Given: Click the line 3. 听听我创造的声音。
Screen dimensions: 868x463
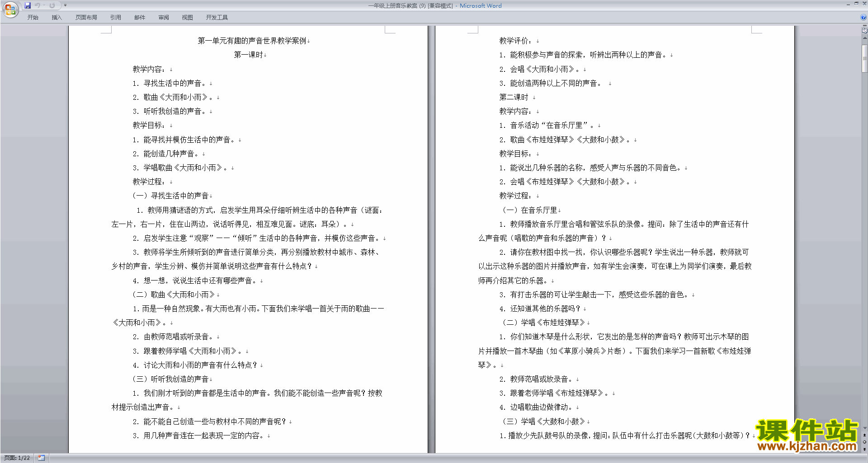Looking at the screenshot, I should tap(170, 111).
